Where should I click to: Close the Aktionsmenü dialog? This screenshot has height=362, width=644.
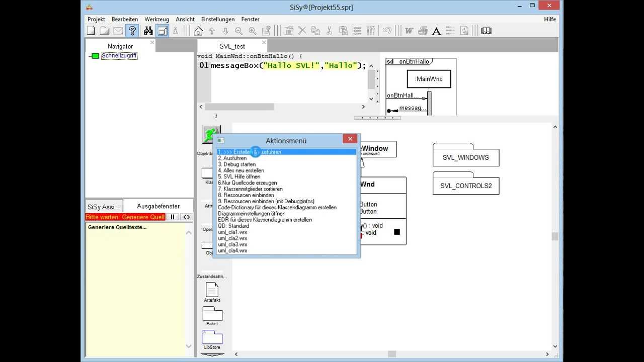(350, 139)
